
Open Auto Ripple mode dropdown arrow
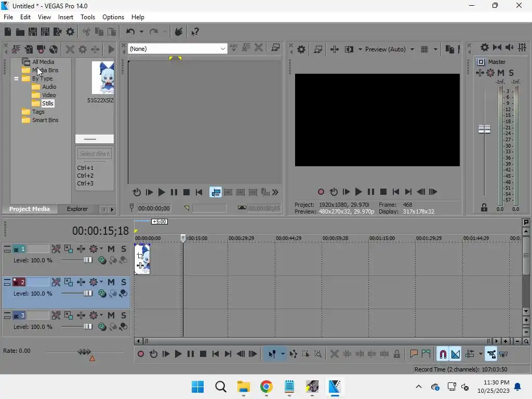pos(481,354)
